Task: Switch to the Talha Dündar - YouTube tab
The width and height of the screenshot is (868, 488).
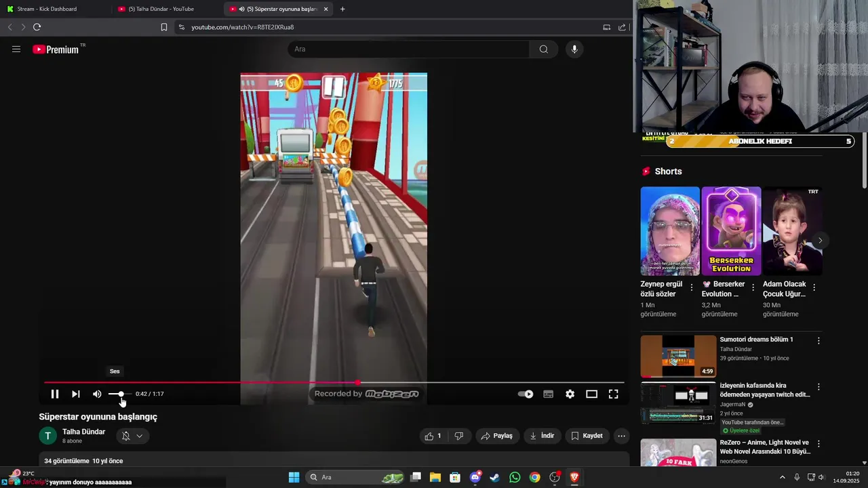Action: (165, 9)
